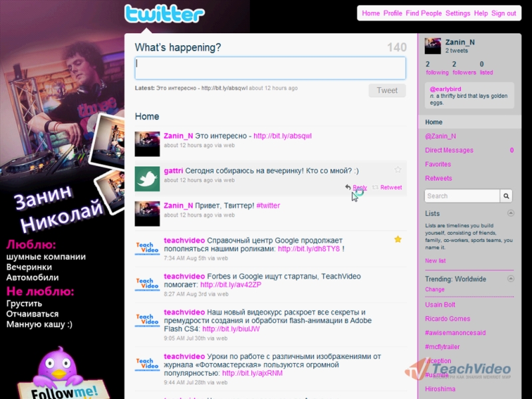Screen dimensions: 532x399
Task: Open the following count link
Action: [437, 68]
